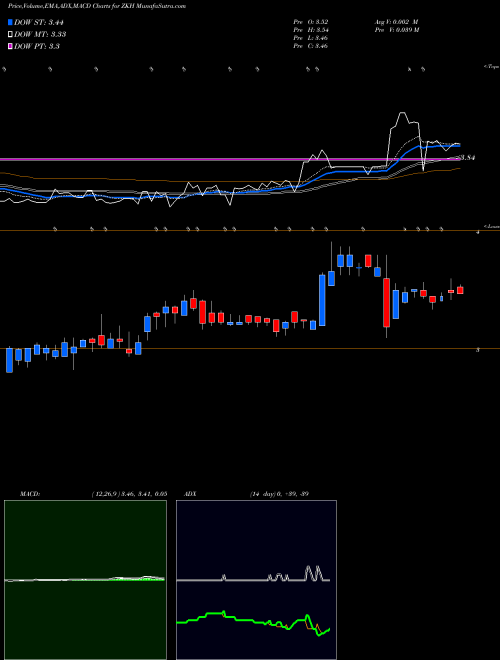
Task: Open the dark blue ADX indicator chart
Action: click(x=256, y=580)
